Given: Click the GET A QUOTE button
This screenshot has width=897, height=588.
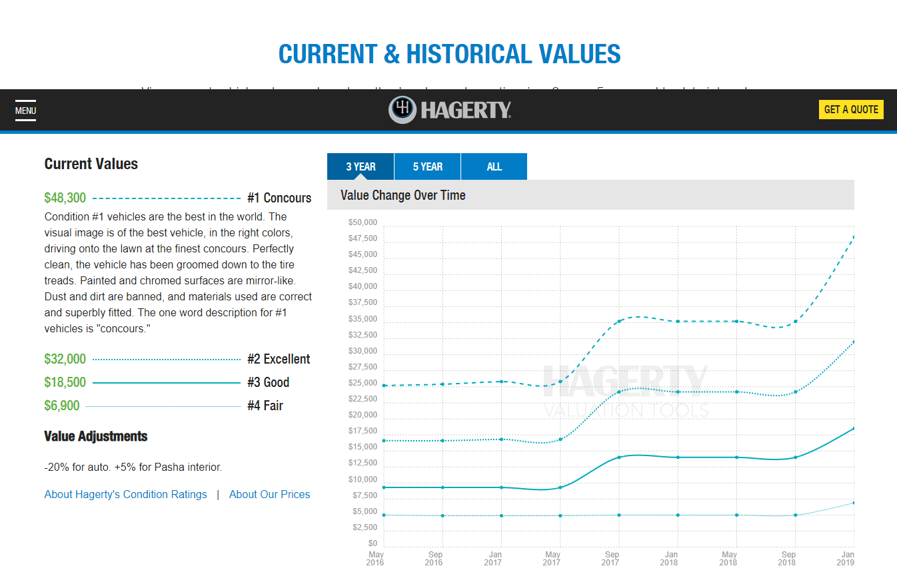Looking at the screenshot, I should 851,109.
